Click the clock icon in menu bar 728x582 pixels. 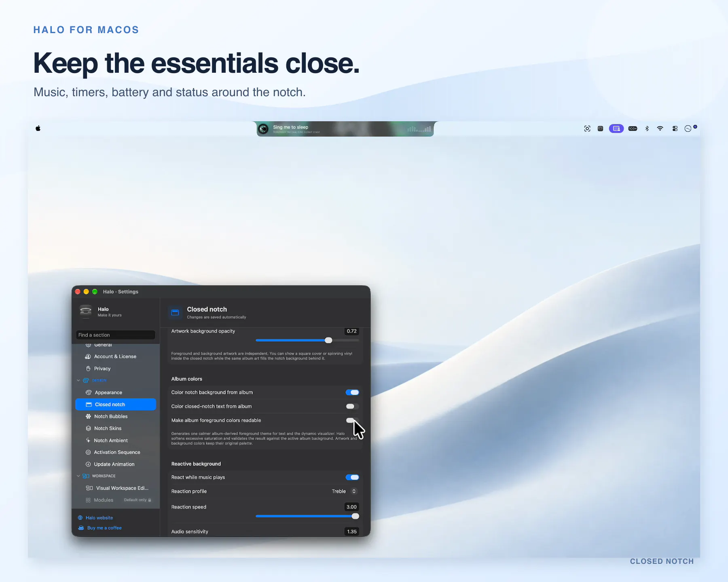click(x=688, y=129)
